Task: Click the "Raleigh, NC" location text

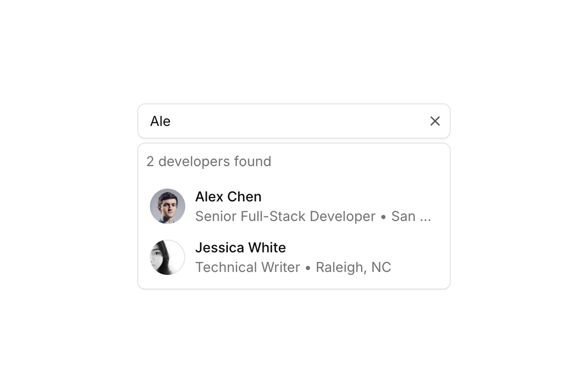Action: 353,267
